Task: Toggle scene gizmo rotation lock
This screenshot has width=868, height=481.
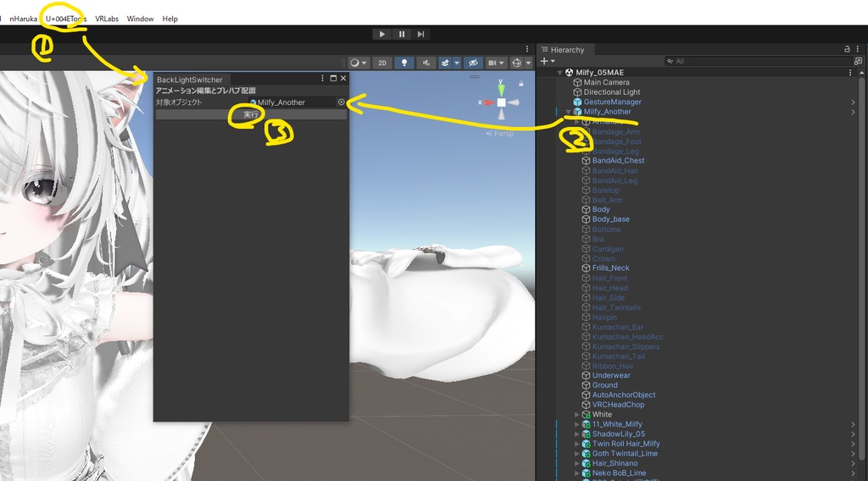Action: (x=521, y=84)
